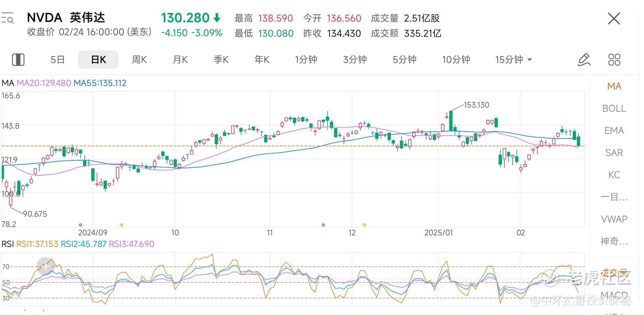Select the MA indicator in sidebar
This screenshot has height=315, width=644.
[614, 86]
